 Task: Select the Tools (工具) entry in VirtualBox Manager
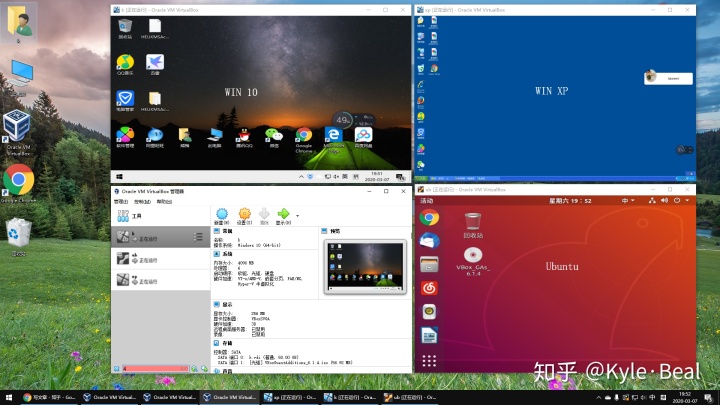161,216
